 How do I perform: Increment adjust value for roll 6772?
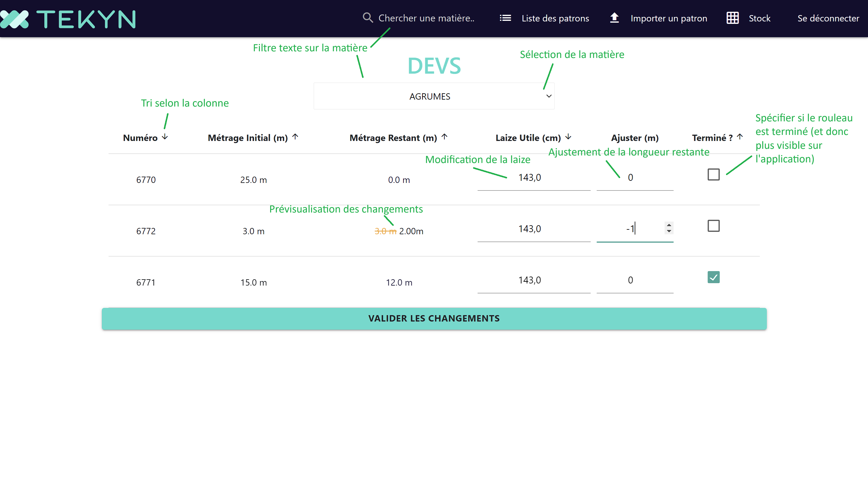coord(669,225)
